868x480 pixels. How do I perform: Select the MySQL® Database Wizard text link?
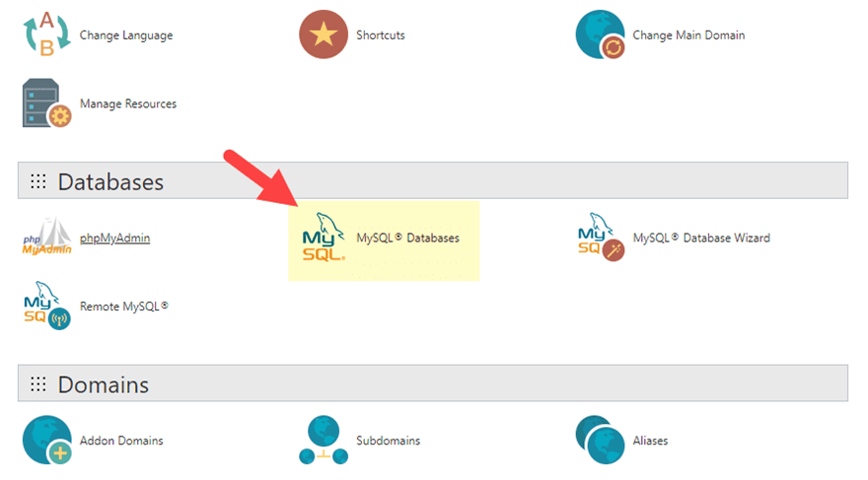click(700, 238)
